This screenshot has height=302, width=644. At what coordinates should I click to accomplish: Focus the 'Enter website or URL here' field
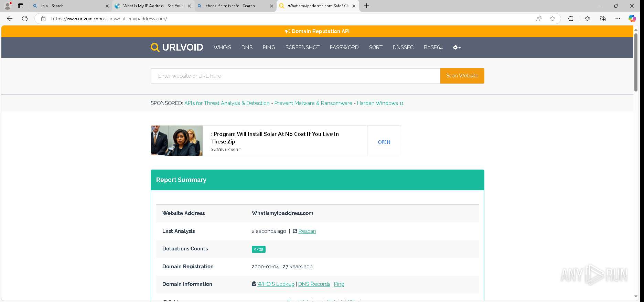click(x=296, y=76)
